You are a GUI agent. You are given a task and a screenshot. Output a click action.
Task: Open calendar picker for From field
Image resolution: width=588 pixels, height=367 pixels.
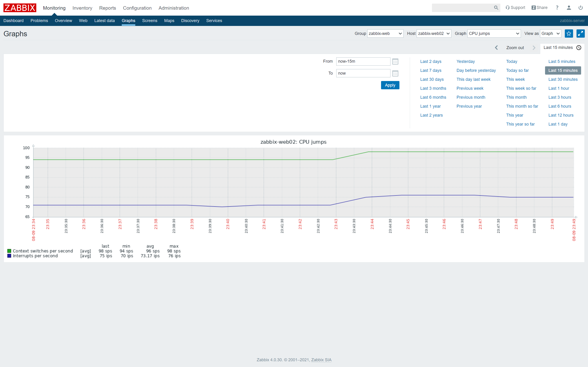[x=395, y=62]
